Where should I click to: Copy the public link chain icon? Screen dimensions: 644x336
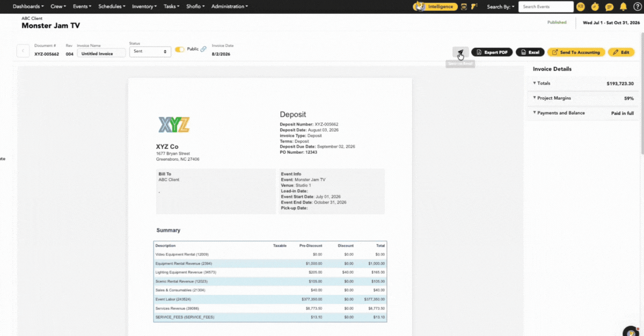[203, 49]
